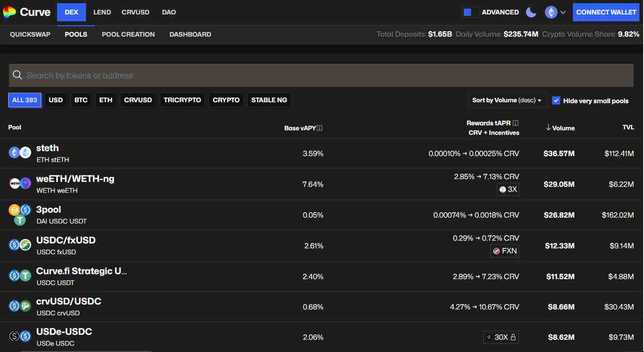This screenshot has width=644, height=352.
Task: Click weETH purple token icon
Action: 25,183
